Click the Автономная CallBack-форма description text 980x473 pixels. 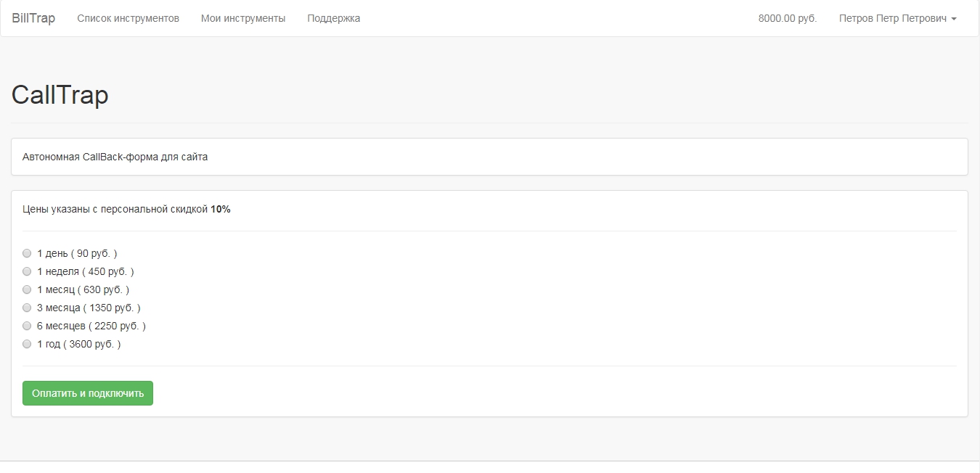click(115, 157)
